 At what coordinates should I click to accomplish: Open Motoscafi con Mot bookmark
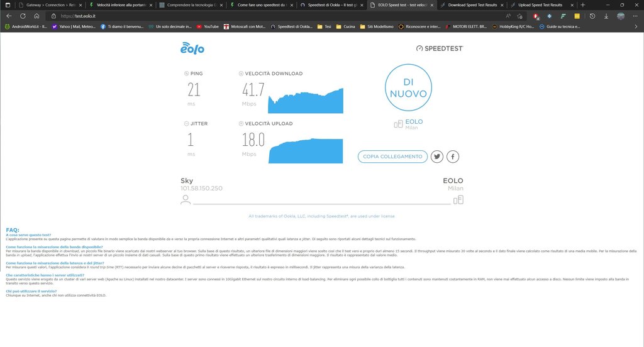(x=245, y=26)
